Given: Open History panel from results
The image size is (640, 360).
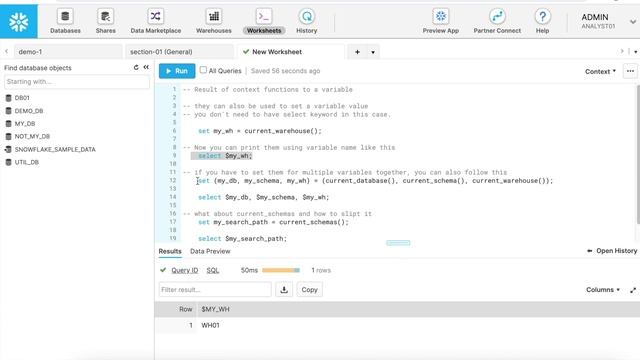Looking at the screenshot, I should point(612,251).
